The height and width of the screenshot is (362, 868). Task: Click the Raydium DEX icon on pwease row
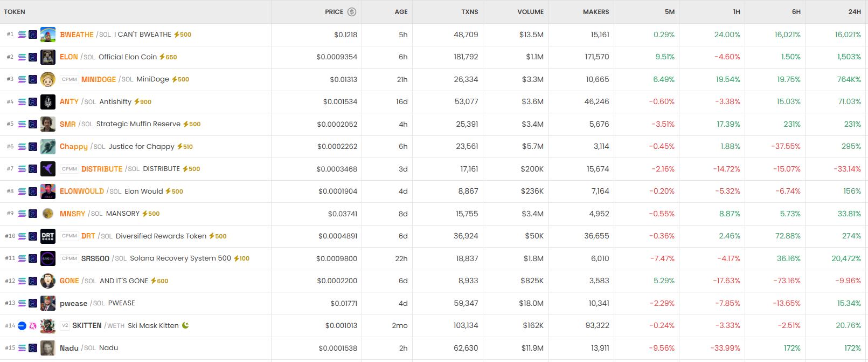(33, 303)
